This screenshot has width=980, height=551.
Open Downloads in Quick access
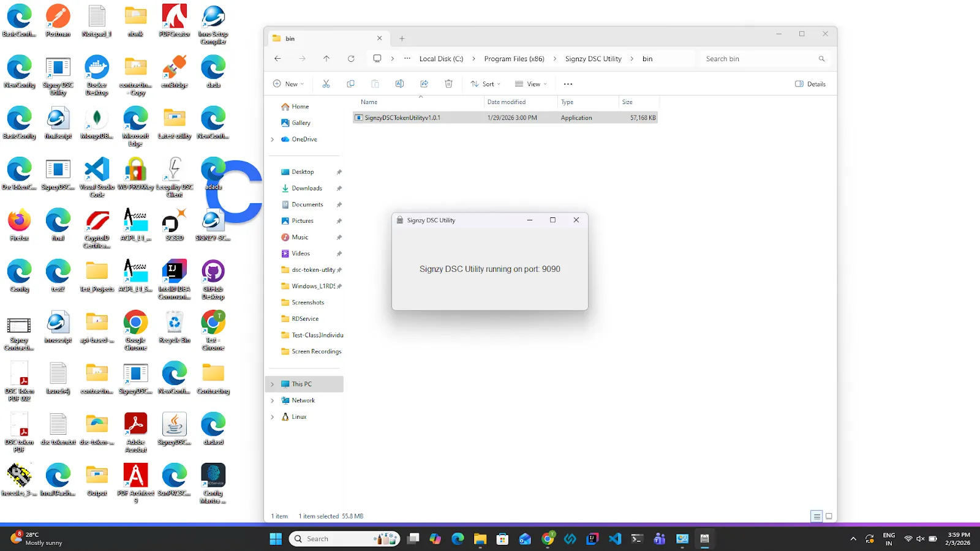click(x=306, y=189)
